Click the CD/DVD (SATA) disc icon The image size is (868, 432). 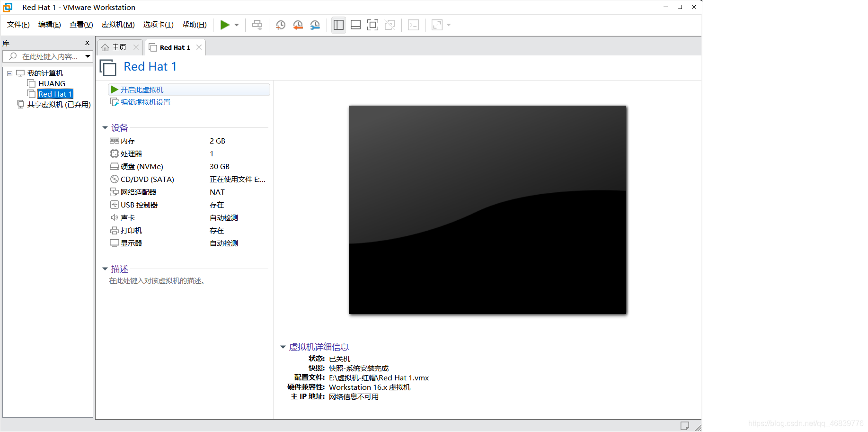click(115, 179)
